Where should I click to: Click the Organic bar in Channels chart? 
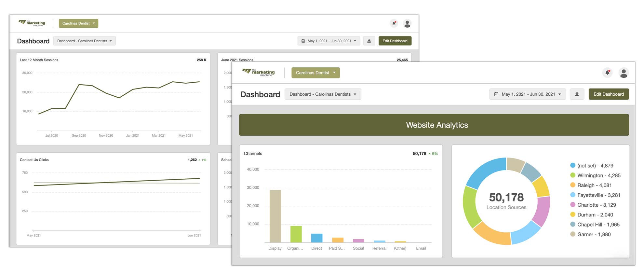pyautogui.click(x=296, y=234)
